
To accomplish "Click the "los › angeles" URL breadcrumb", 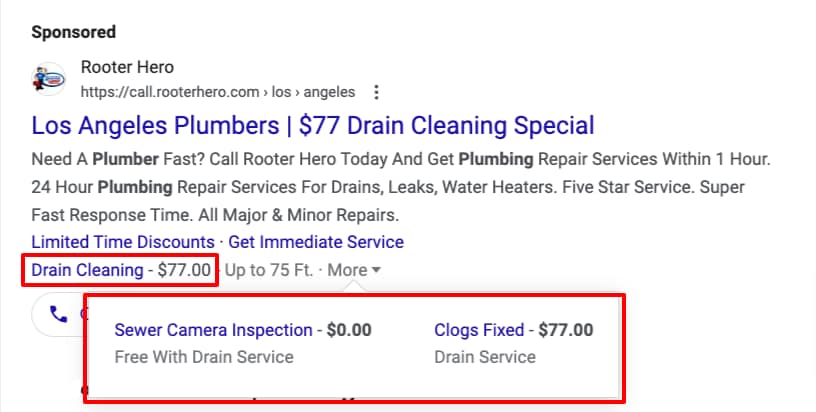I will pos(314,92).
